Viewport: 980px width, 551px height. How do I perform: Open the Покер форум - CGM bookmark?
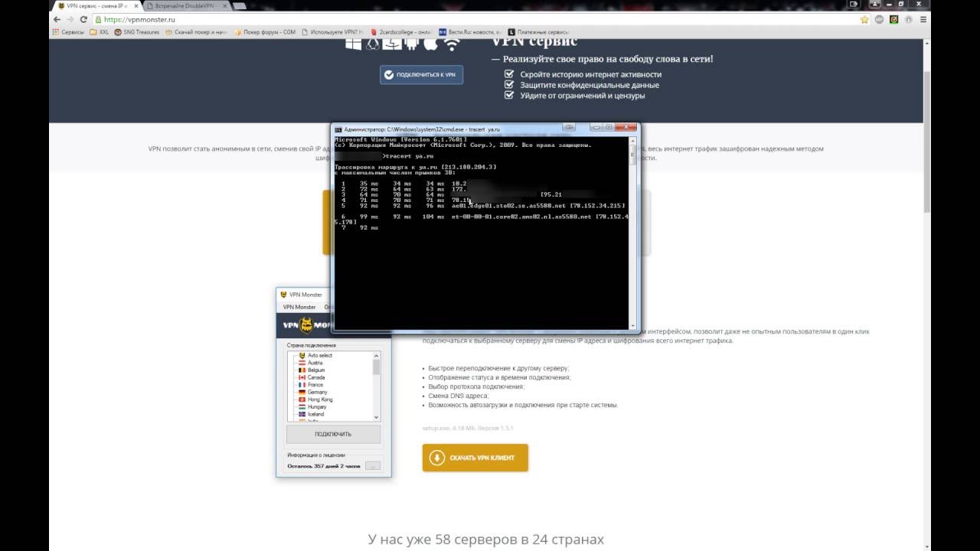[x=264, y=32]
